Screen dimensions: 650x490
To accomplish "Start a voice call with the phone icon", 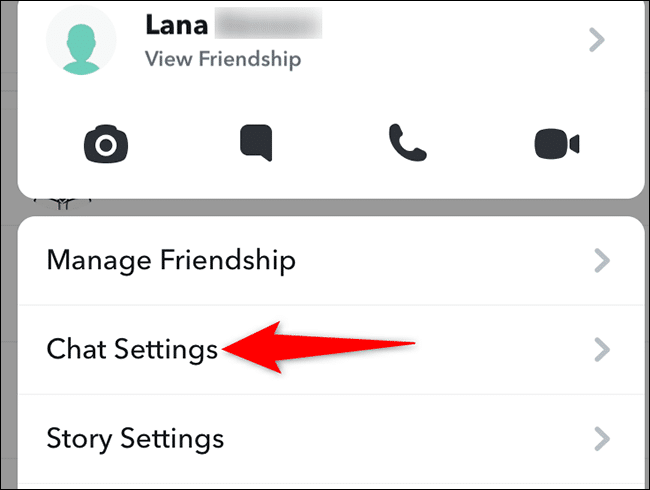I will (407, 142).
